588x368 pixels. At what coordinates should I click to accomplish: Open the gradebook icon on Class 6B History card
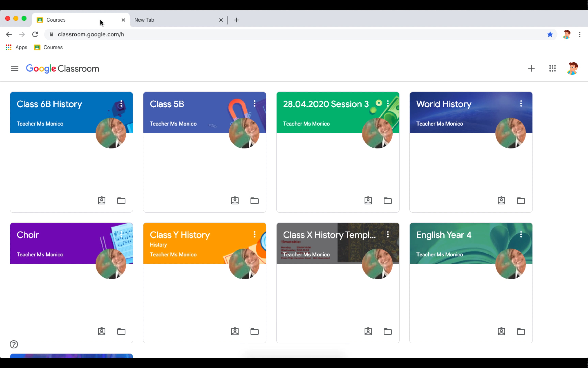click(x=102, y=200)
